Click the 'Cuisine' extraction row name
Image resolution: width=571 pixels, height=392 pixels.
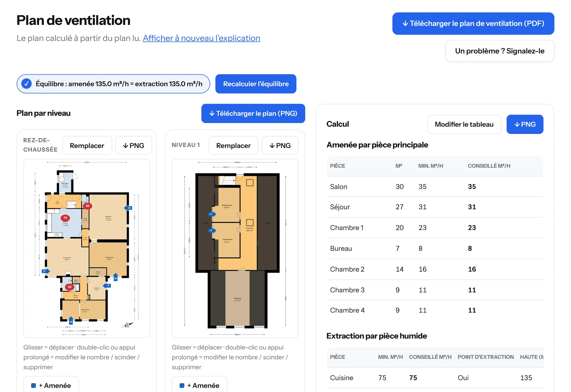341,378
